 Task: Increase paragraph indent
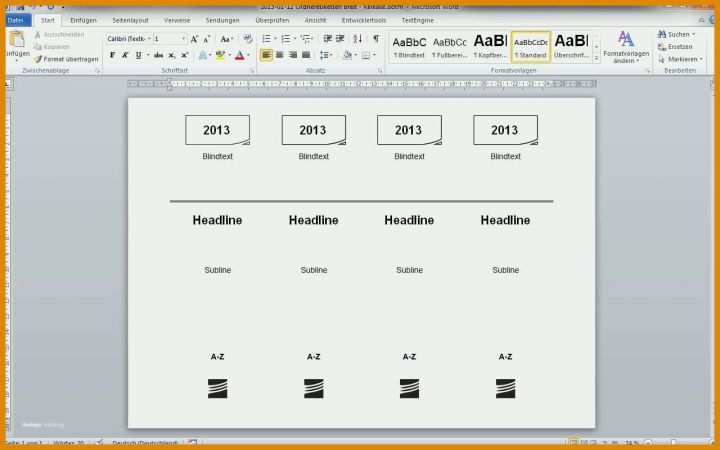pyautogui.click(x=340, y=39)
